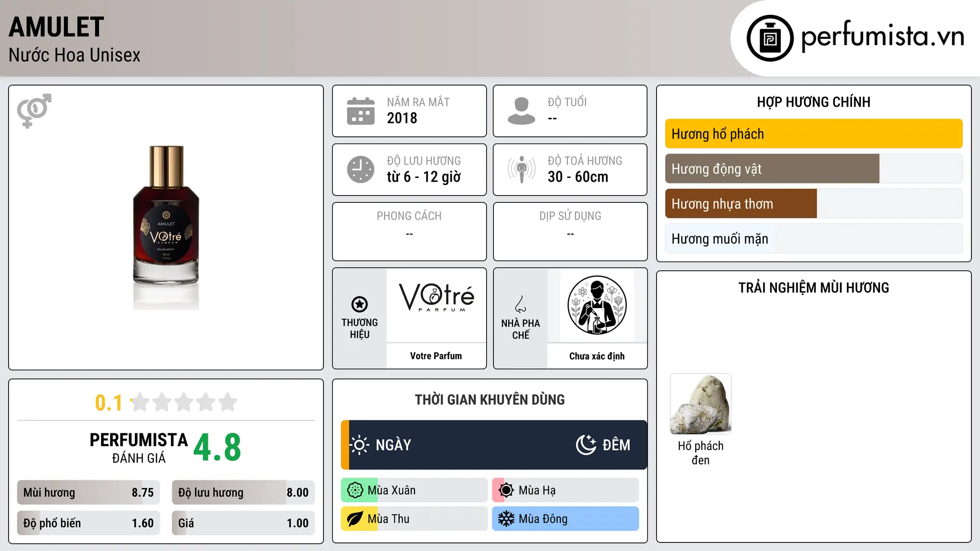Click the star rating row

click(184, 402)
